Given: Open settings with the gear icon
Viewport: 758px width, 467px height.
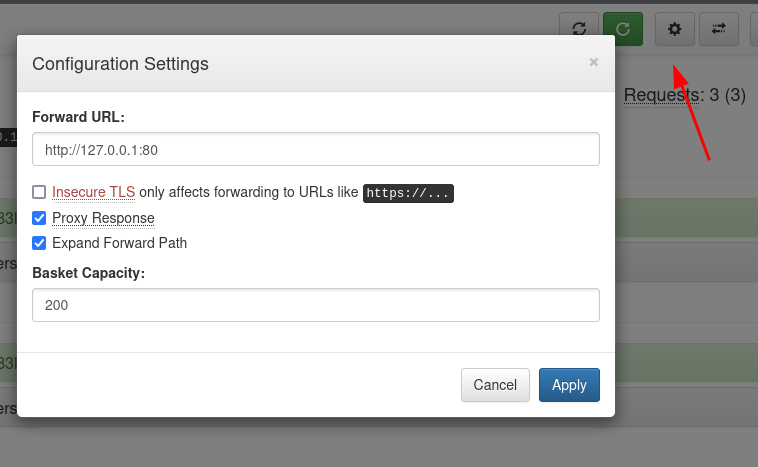Looking at the screenshot, I should coord(674,29).
